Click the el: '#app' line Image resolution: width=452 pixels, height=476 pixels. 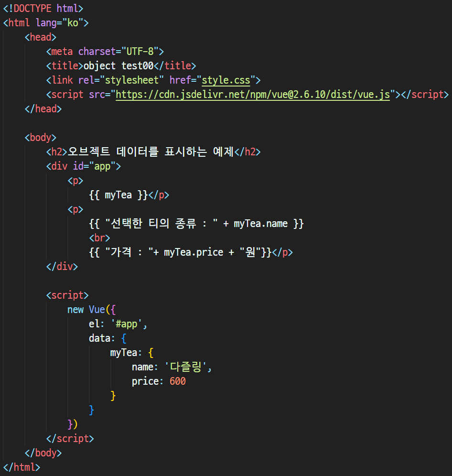pyautogui.click(x=118, y=324)
